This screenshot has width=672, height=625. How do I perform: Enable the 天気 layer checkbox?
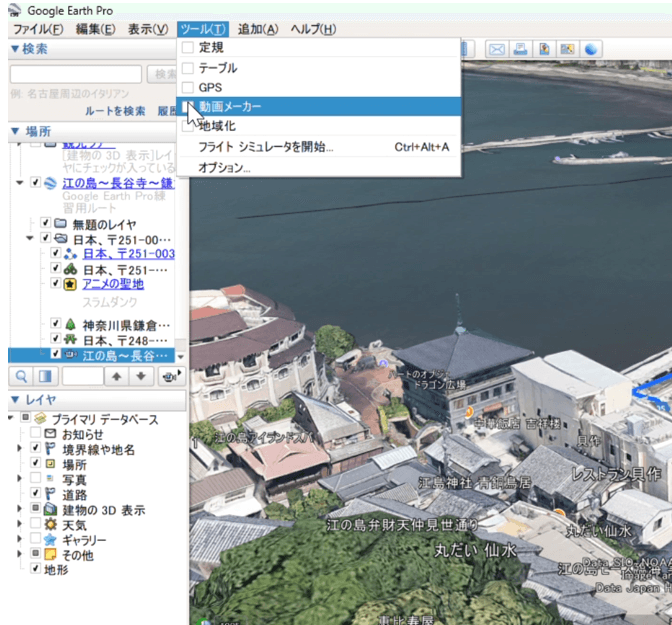(x=36, y=525)
